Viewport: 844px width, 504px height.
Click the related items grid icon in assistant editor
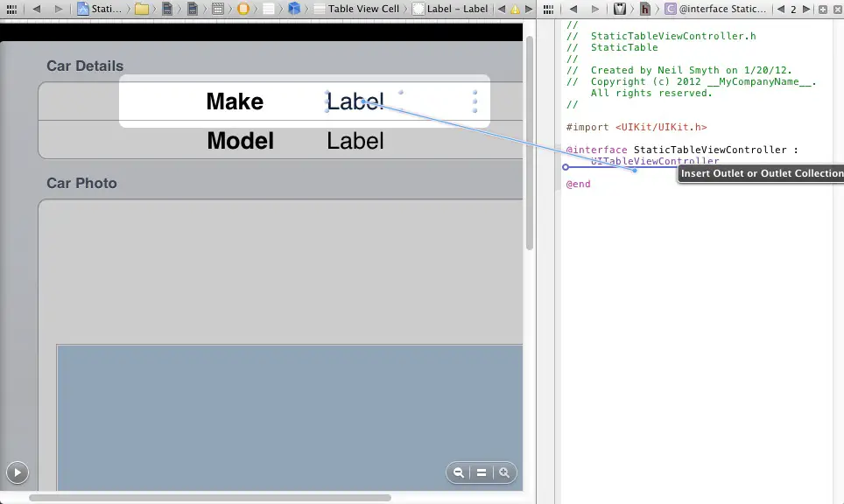[x=548, y=9]
